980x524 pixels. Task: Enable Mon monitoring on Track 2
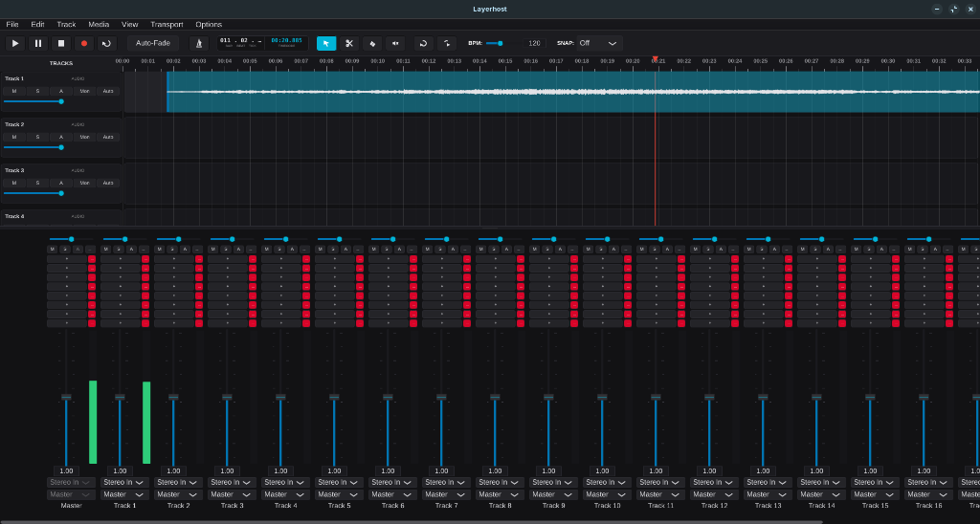coord(84,137)
